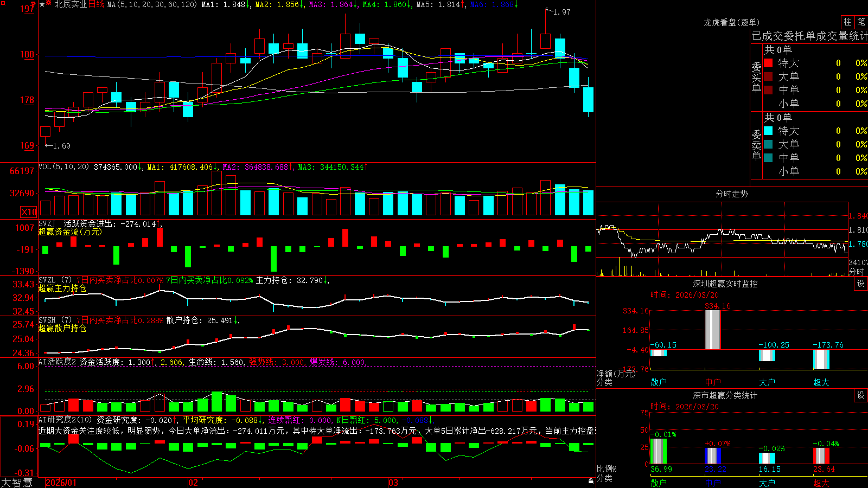
Task: Click the 超大 label under 深圳超赢实时监控
Action: (x=821, y=382)
